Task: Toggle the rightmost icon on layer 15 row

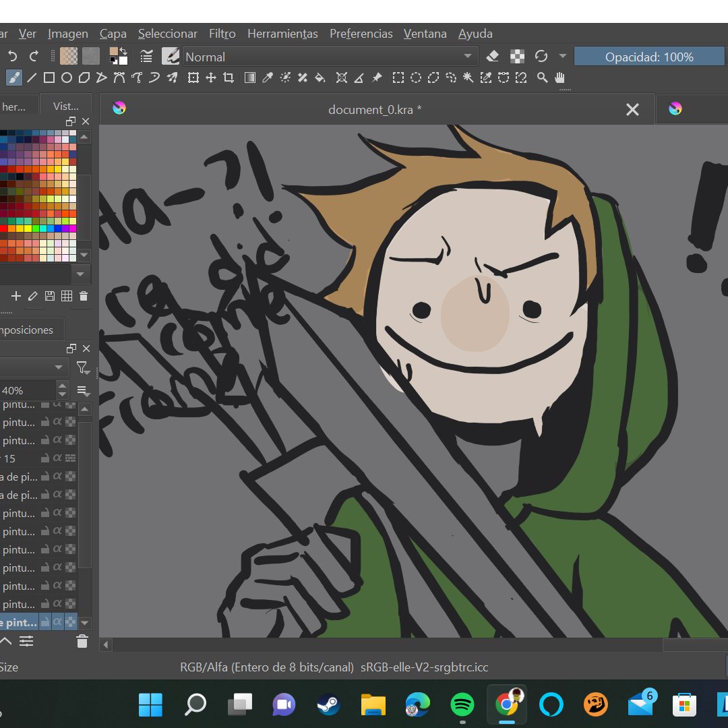Action: (x=70, y=458)
